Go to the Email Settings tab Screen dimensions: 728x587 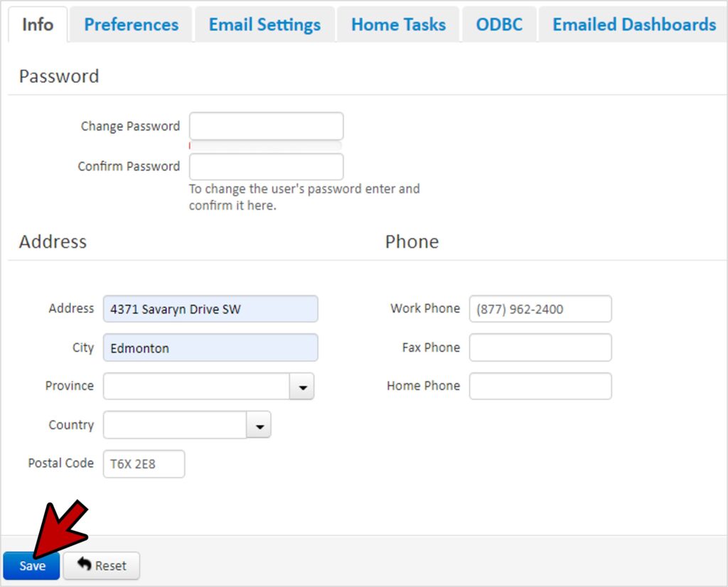click(264, 25)
